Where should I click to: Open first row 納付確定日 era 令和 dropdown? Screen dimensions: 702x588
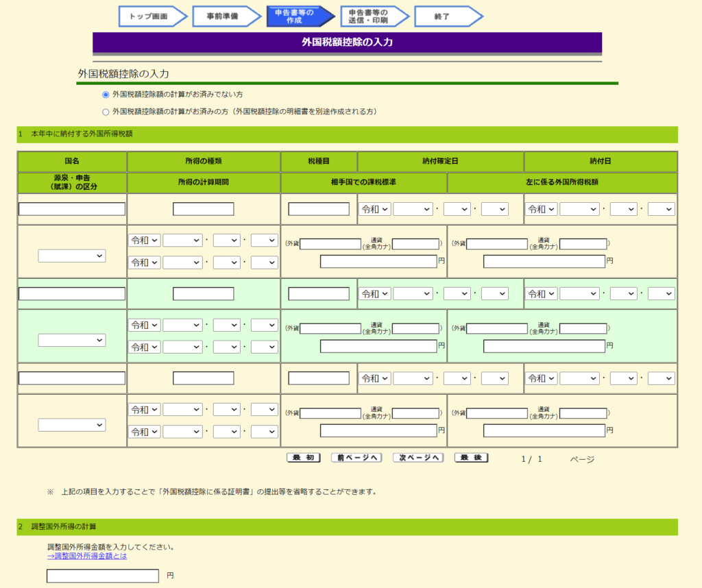pyautogui.click(x=374, y=209)
